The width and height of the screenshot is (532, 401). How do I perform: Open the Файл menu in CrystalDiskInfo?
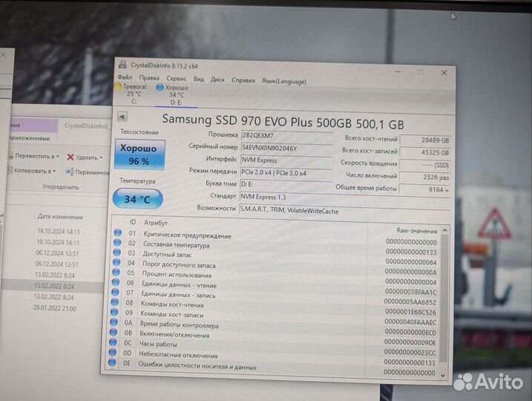(125, 77)
